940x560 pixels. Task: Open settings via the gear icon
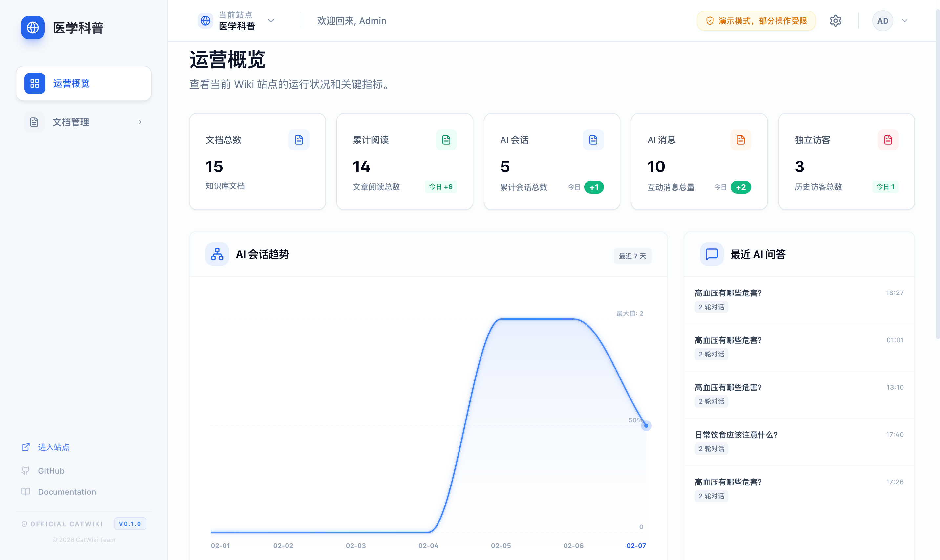[836, 21]
